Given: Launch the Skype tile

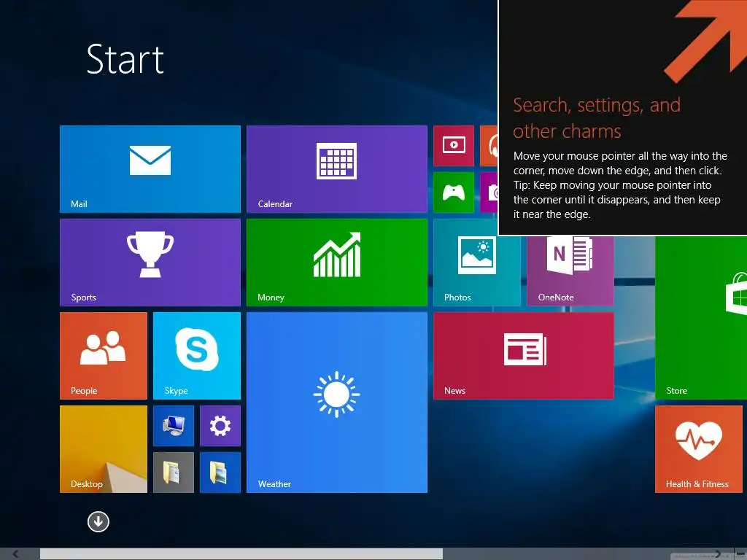Looking at the screenshot, I should click(x=197, y=356).
